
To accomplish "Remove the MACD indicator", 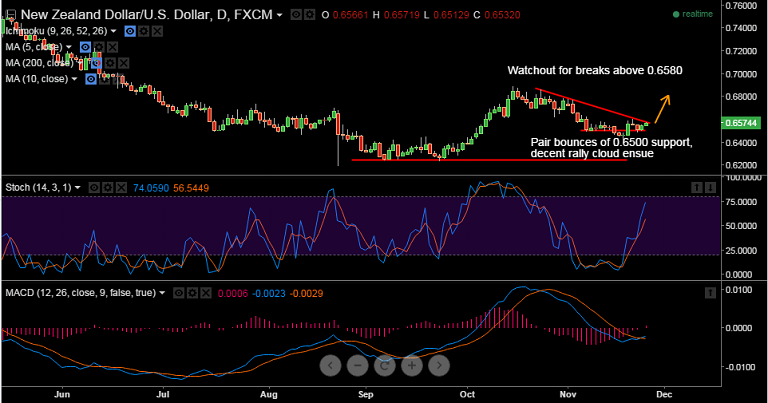I will tap(206, 293).
